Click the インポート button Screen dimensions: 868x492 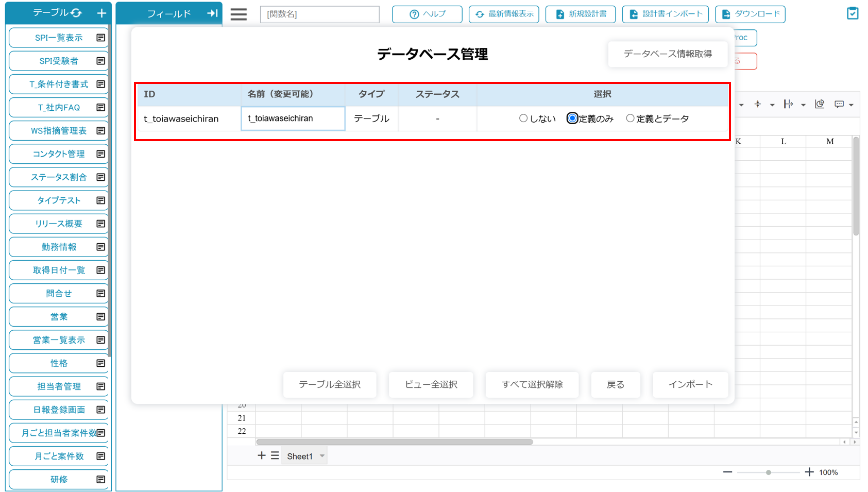(690, 384)
